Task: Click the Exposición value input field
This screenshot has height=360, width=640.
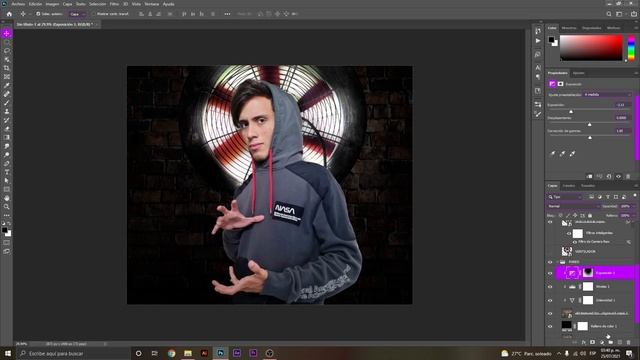Action: click(x=623, y=105)
